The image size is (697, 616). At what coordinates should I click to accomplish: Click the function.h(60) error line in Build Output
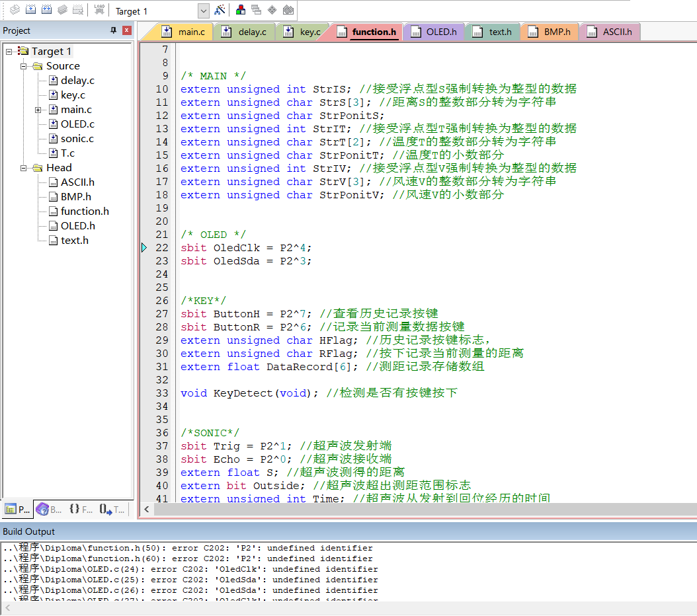tap(188, 558)
